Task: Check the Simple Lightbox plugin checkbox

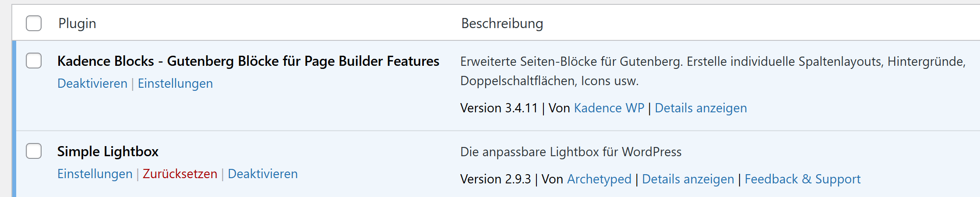Action: point(34,151)
